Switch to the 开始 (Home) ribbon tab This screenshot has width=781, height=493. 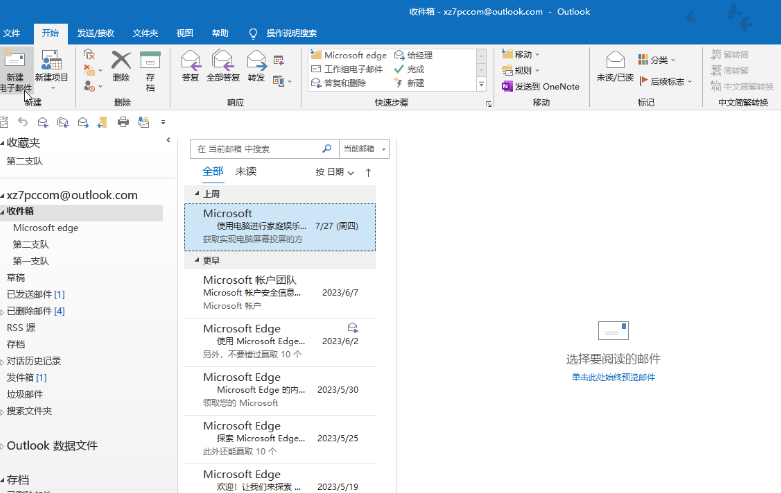point(50,33)
